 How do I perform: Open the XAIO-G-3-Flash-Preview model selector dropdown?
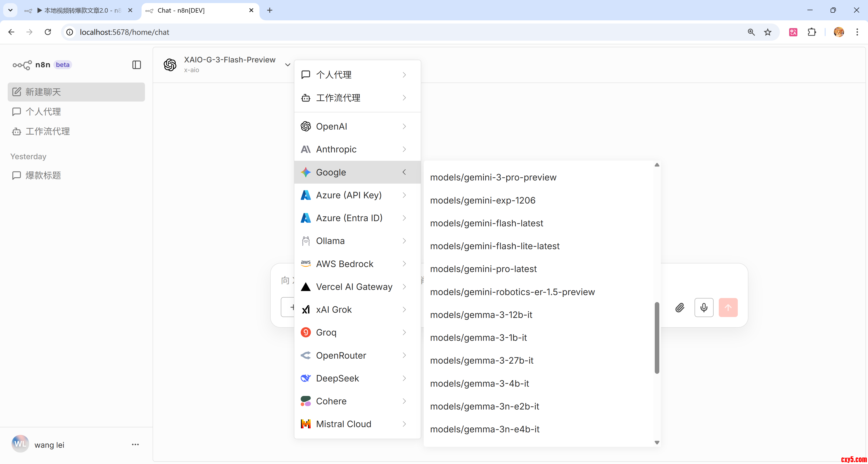click(x=229, y=64)
